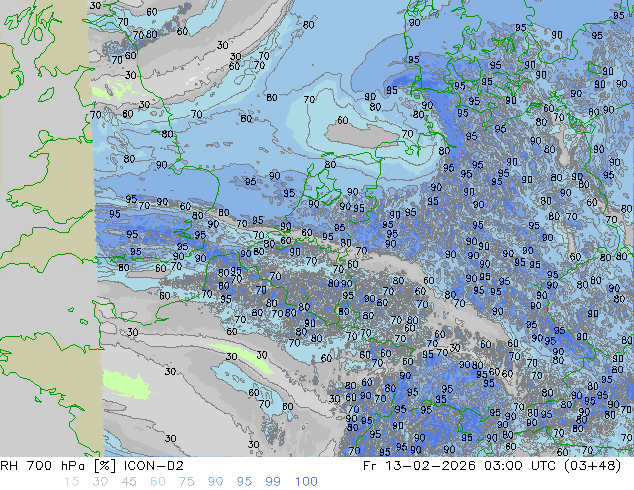This screenshot has width=634, height=490.
Task: Choose the legend value 100
Action: [306, 482]
